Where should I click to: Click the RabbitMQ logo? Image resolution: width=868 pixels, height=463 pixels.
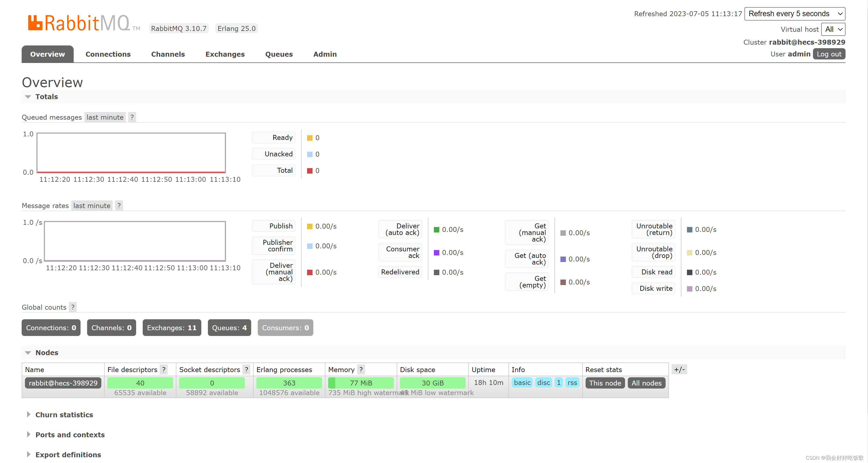(79, 23)
